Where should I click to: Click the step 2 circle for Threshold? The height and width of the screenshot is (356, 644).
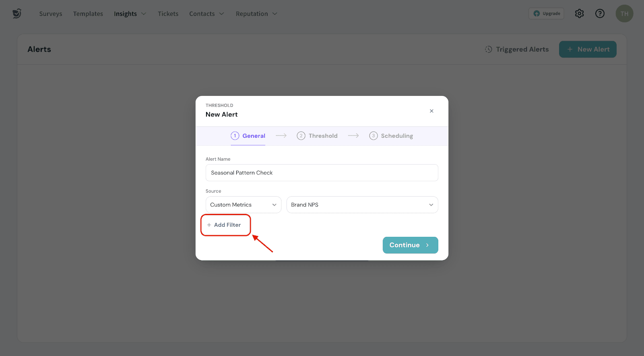tap(301, 136)
